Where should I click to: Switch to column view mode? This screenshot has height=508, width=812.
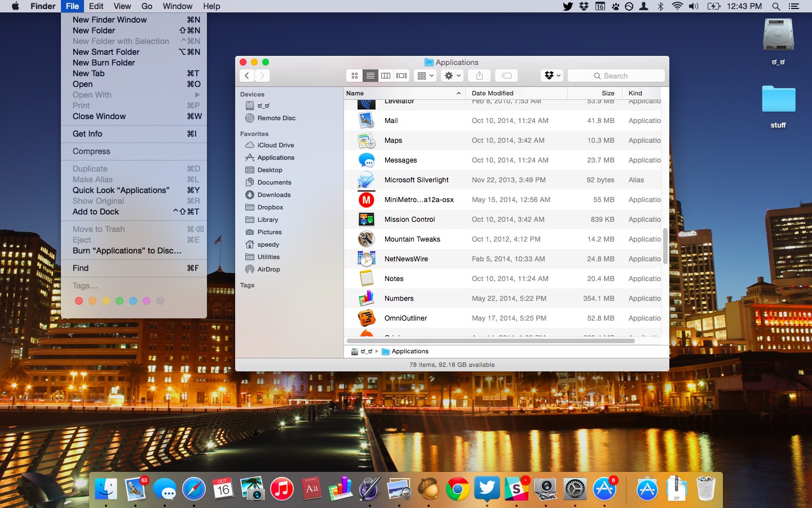[x=386, y=76]
